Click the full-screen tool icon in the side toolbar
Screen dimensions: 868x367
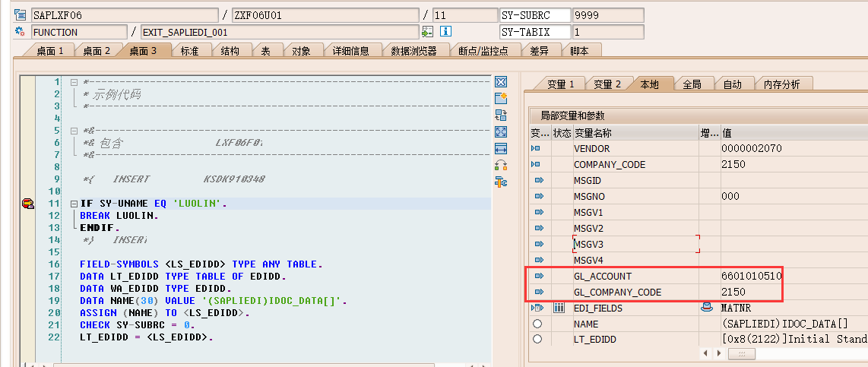[501, 132]
